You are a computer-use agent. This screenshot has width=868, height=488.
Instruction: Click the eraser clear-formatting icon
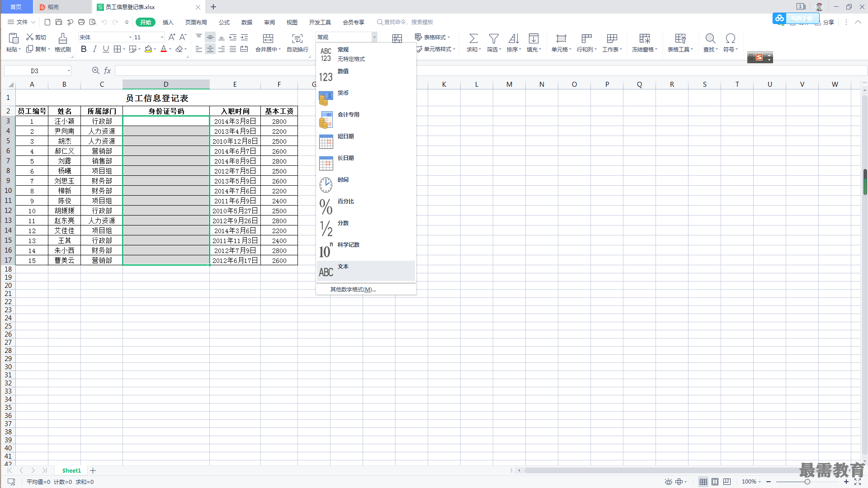(179, 49)
